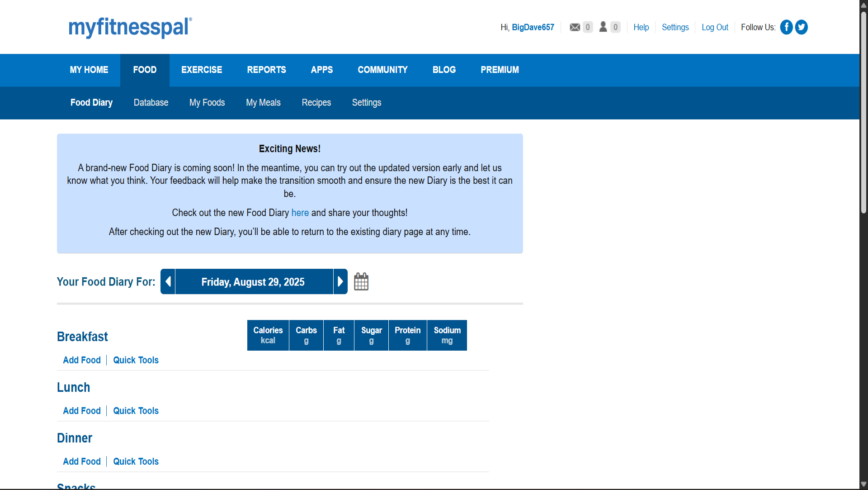Open BigDave657 profile link
The width and height of the screenshot is (868, 490).
[533, 27]
